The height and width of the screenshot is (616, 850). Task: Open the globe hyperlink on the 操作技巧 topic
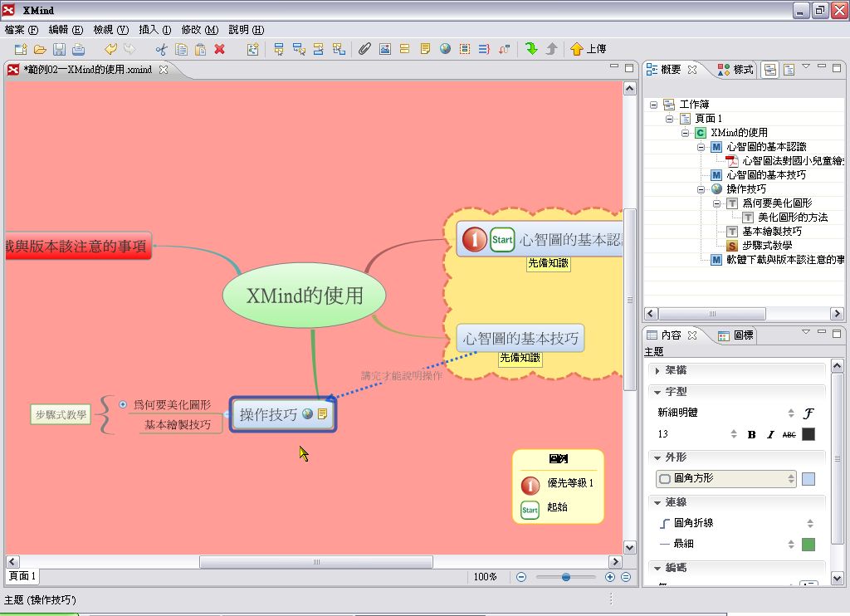tap(307, 413)
